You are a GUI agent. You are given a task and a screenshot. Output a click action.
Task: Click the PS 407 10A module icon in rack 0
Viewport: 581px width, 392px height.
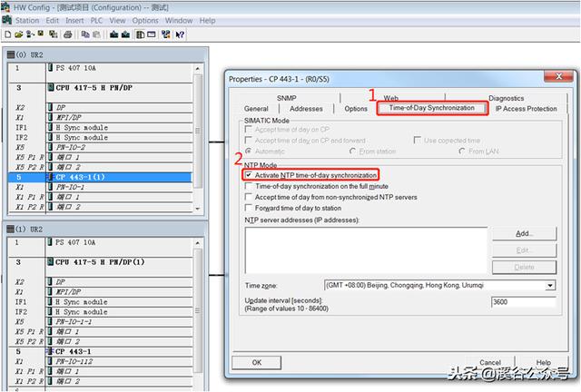(x=51, y=68)
